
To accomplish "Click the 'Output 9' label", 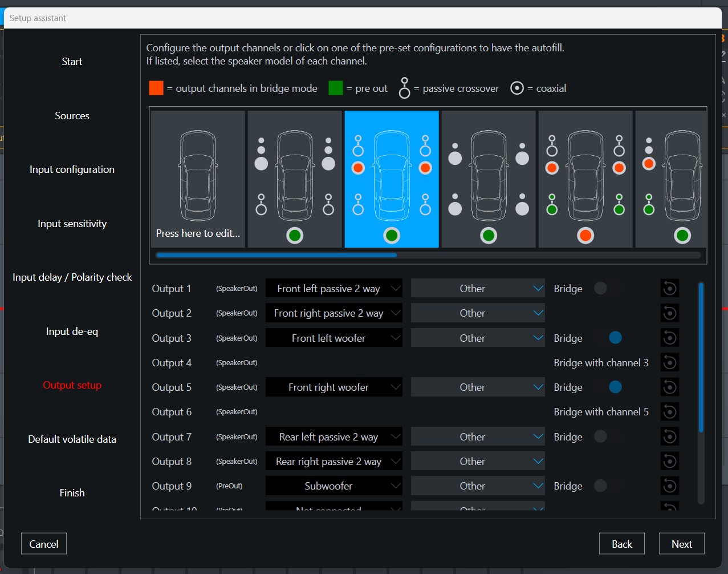I will pyautogui.click(x=172, y=486).
